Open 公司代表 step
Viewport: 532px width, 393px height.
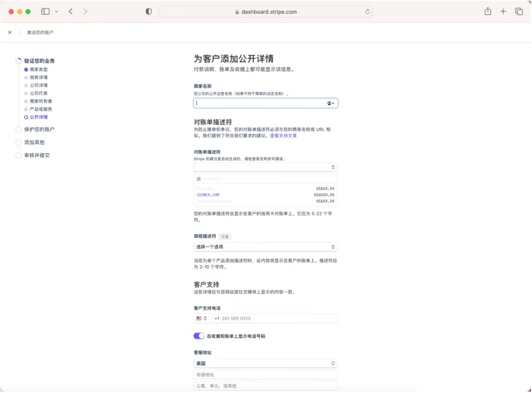pyautogui.click(x=39, y=93)
